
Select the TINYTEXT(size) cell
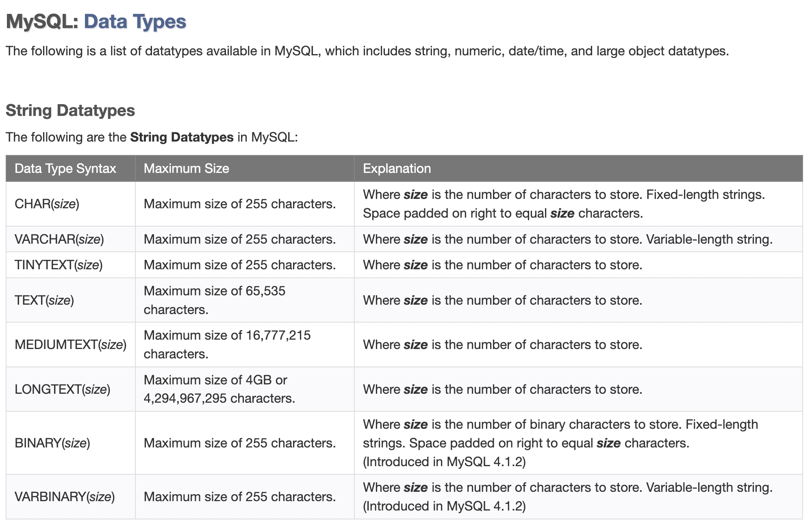[70, 265]
